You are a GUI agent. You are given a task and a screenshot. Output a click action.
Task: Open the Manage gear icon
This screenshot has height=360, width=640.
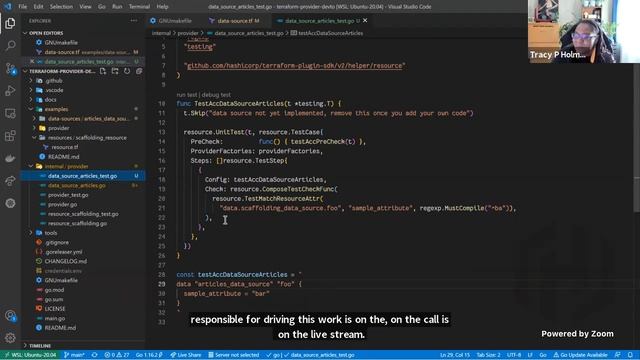[x=10, y=338]
